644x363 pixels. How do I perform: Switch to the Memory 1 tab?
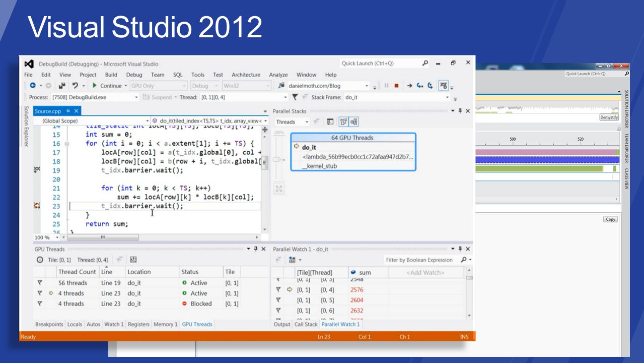coord(165,324)
